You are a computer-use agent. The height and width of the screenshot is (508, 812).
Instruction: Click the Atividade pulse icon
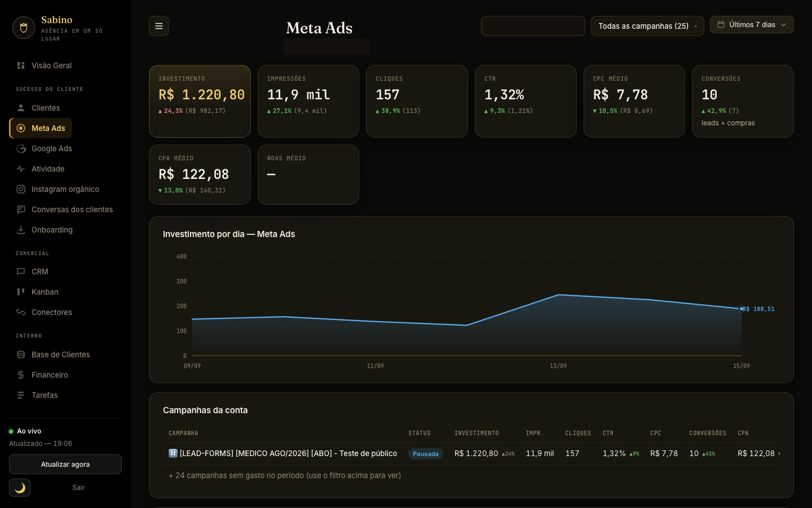coord(21,169)
